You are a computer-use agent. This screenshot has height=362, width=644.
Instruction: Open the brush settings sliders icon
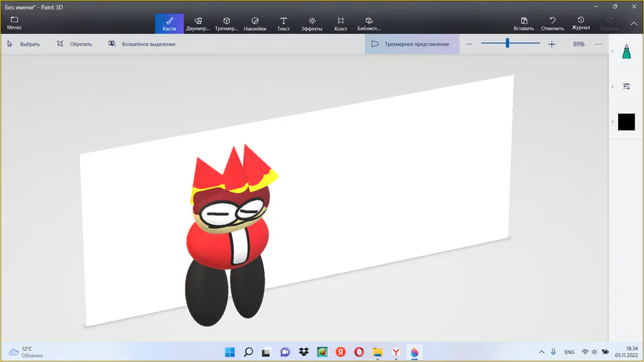(626, 86)
